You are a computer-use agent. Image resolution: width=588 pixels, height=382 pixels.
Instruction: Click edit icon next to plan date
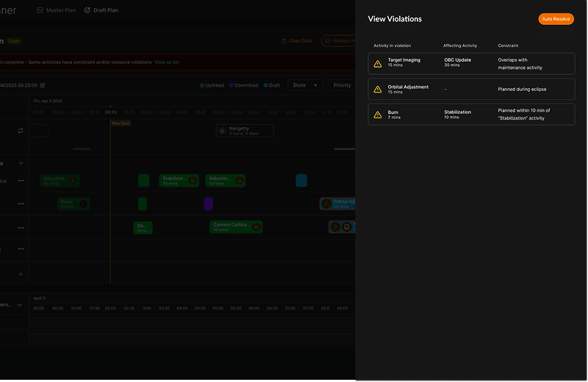(43, 85)
